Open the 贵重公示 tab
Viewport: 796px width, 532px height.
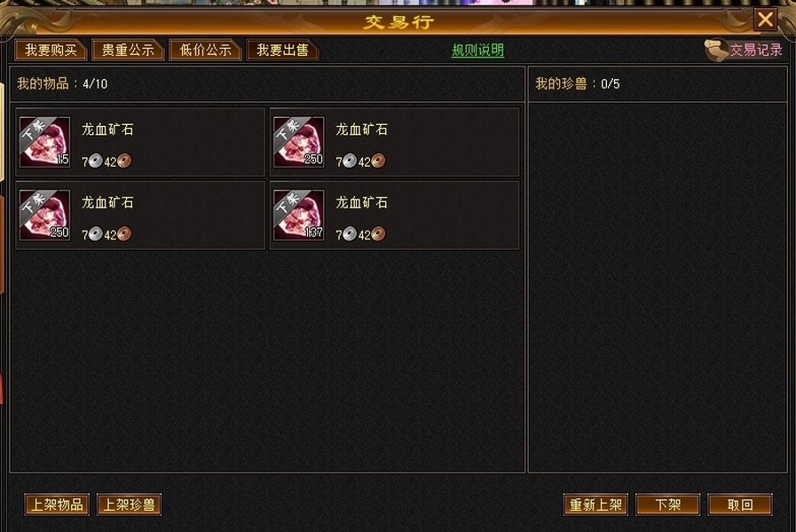click(x=128, y=51)
